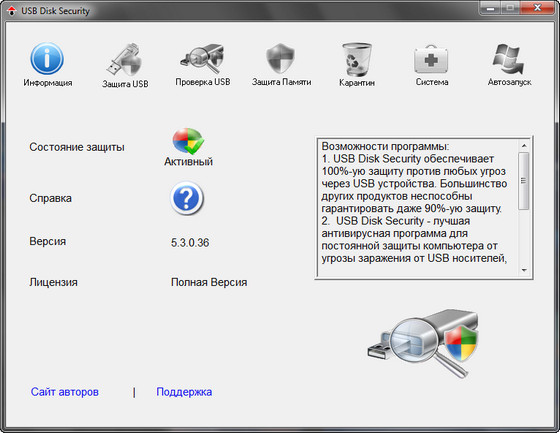Viewport: 560px width, 433px height.
Task: Click the Версия label
Action: pos(48,242)
